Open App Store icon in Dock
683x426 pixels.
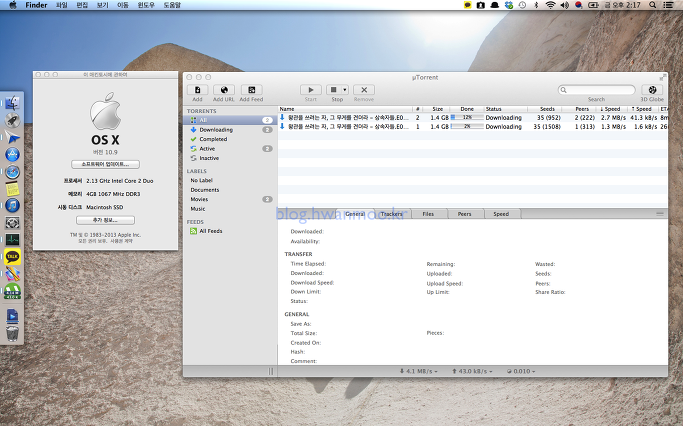[12, 154]
